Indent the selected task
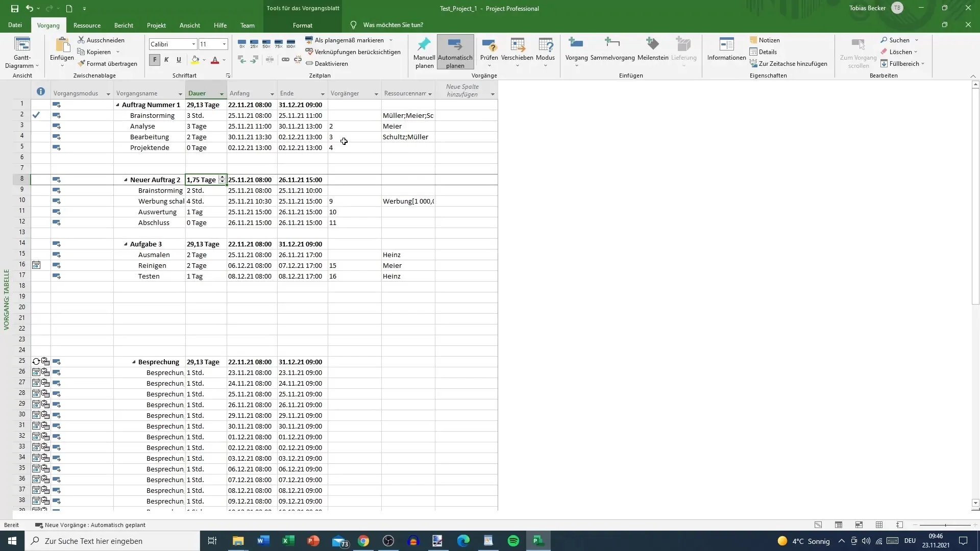 [254, 60]
